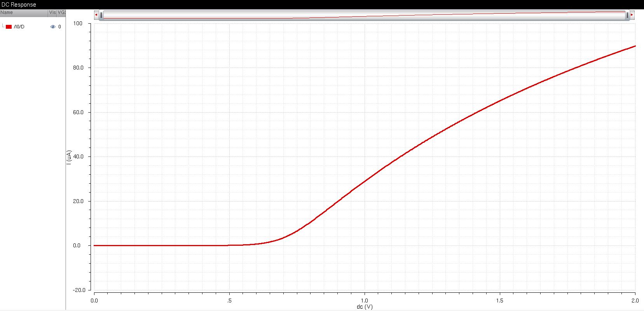Click the dc (V) x-axis label
The height and width of the screenshot is (311, 644).
pos(365,307)
